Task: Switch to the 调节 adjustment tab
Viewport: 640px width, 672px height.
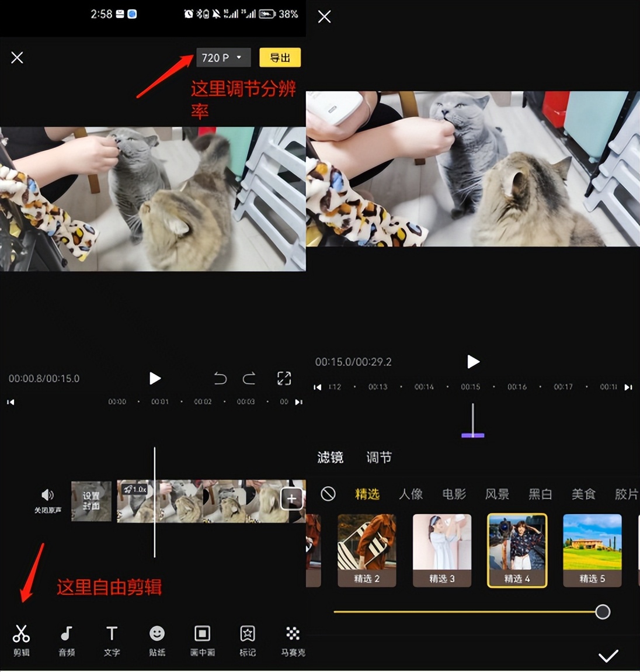Action: [378, 458]
